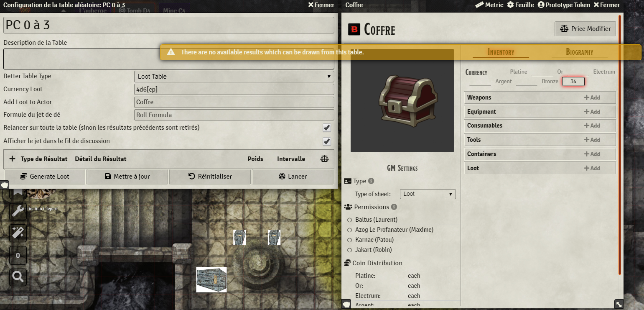Select the Baltus (Laurent) permission option
Image resolution: width=644 pixels, height=310 pixels.
350,219
